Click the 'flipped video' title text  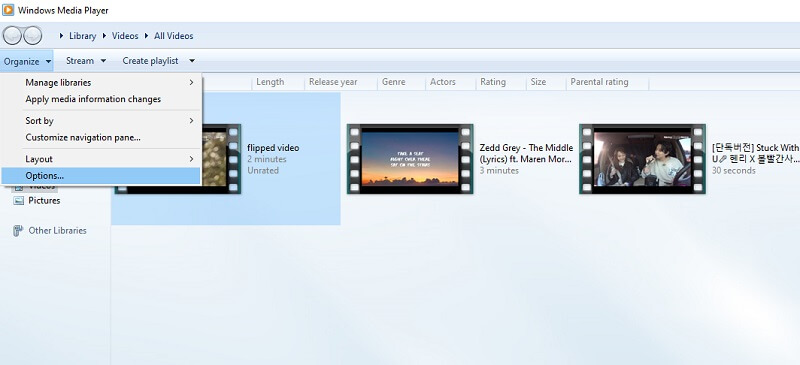pyautogui.click(x=273, y=148)
